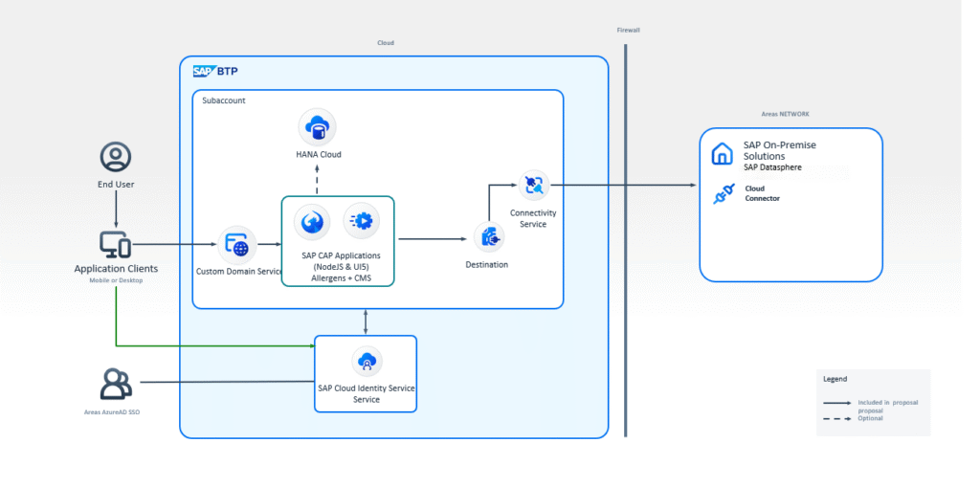Image resolution: width=980 pixels, height=487 pixels.
Task: Click the SAP On-Premise Solutions heading
Action: [779, 150]
